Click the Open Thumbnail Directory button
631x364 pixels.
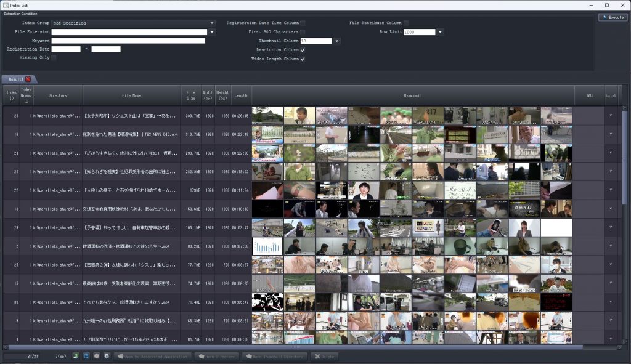tap(274, 356)
